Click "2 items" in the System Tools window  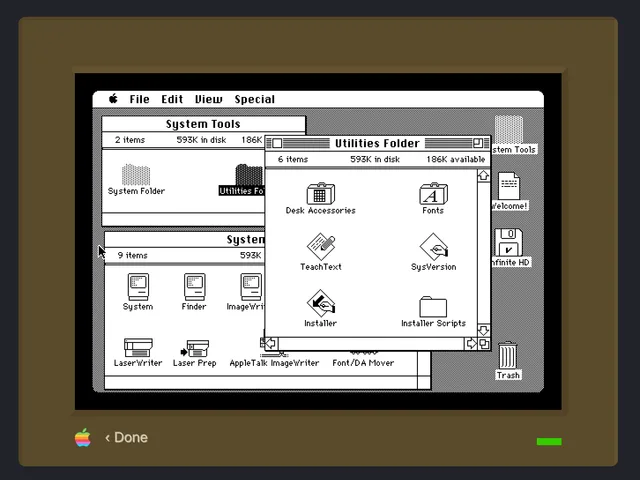tap(130, 140)
